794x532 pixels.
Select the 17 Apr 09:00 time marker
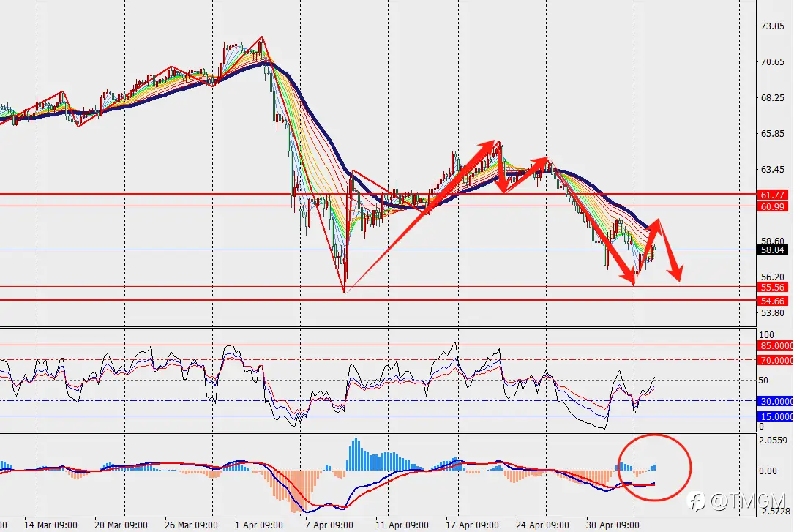point(472,525)
